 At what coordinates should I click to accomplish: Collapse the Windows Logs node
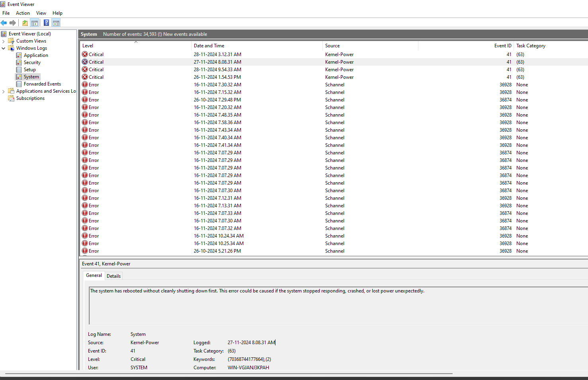pos(4,48)
